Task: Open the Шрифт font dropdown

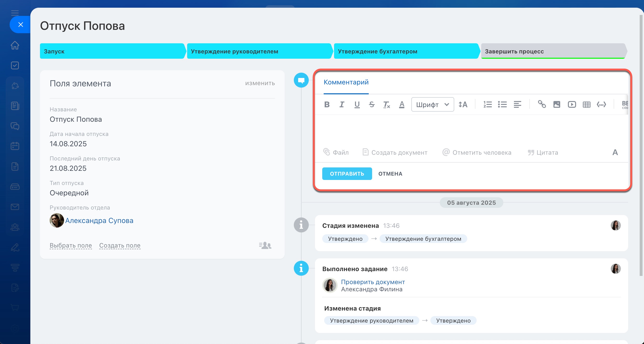Action: (433, 104)
